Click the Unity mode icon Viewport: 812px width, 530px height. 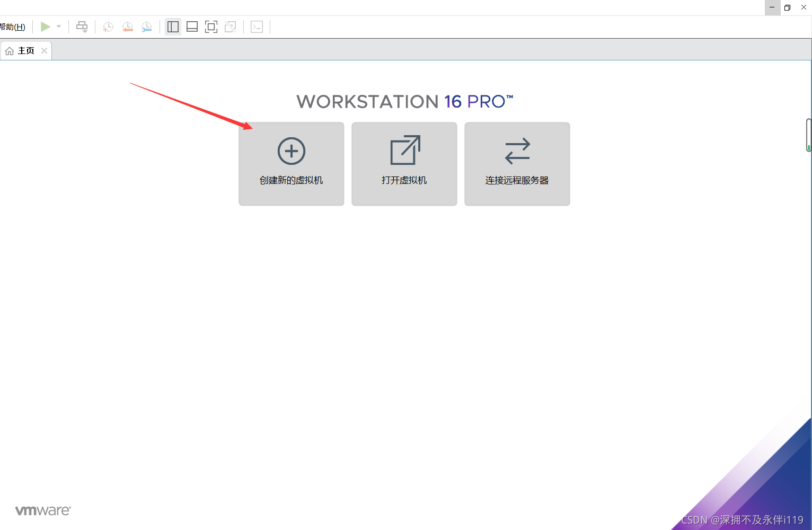[230, 26]
